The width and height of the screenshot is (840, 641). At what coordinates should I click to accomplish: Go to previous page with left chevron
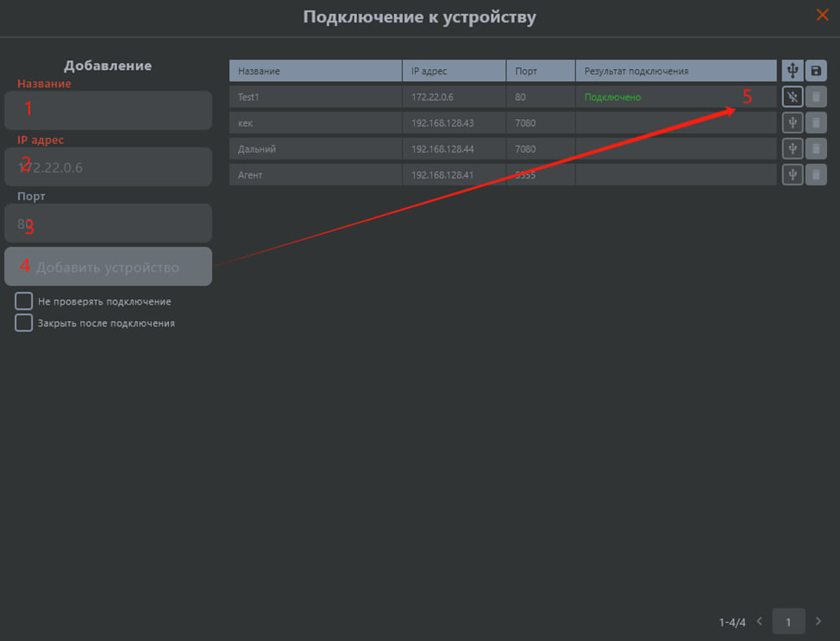(x=760, y=621)
